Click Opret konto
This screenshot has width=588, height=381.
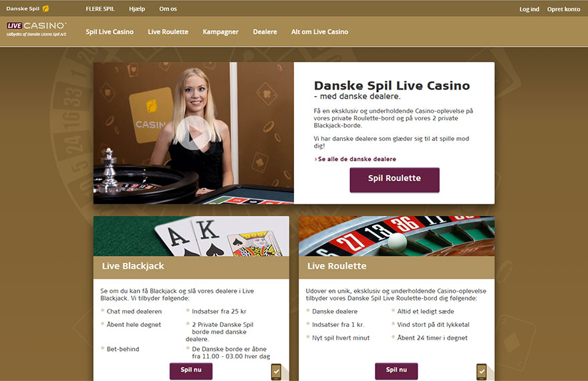(x=564, y=9)
